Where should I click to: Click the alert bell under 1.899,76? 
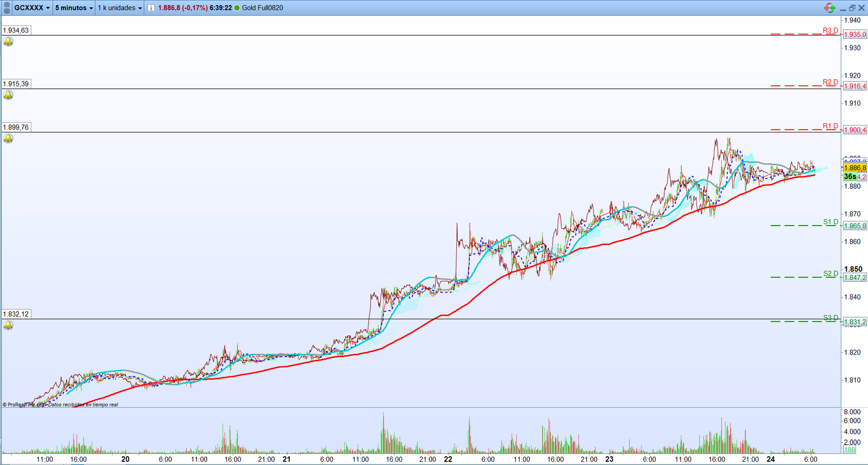tap(8, 139)
